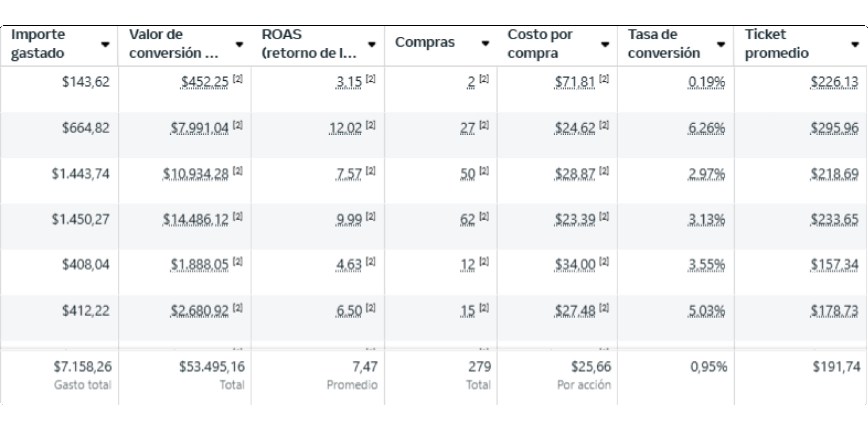Open the Importe gastado column dropdown arrow
The height and width of the screenshot is (434, 868).
(105, 44)
